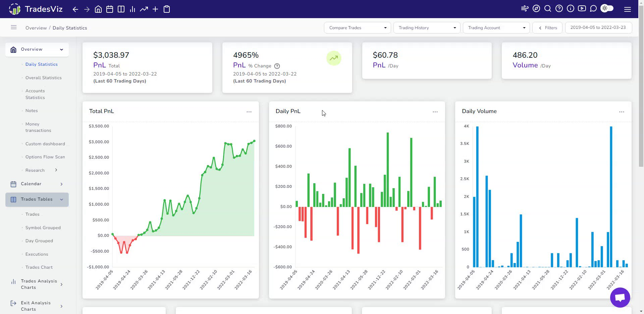Screen dimensions: 644x314
Task: Click the Filters button
Action: 547,28
